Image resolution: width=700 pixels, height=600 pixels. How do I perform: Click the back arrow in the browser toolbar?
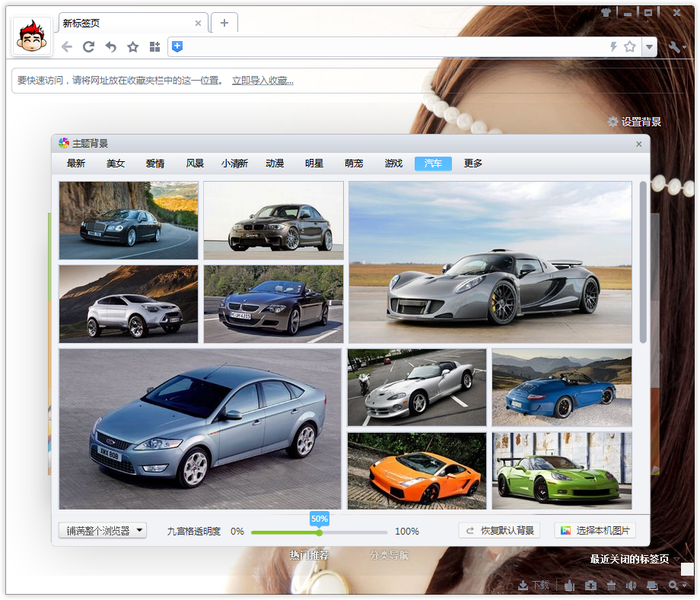coord(66,47)
